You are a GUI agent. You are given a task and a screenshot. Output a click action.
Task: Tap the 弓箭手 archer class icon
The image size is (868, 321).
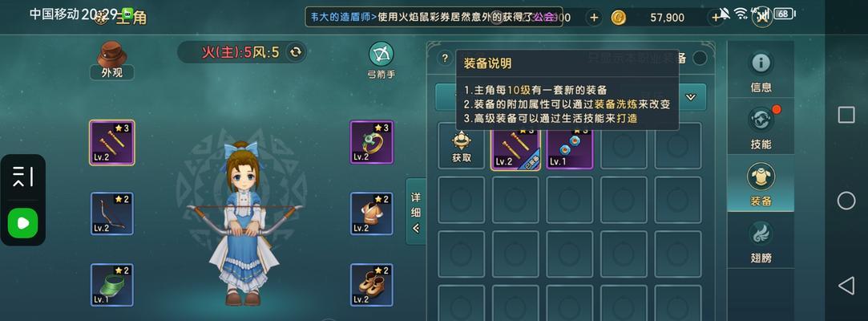[382, 60]
